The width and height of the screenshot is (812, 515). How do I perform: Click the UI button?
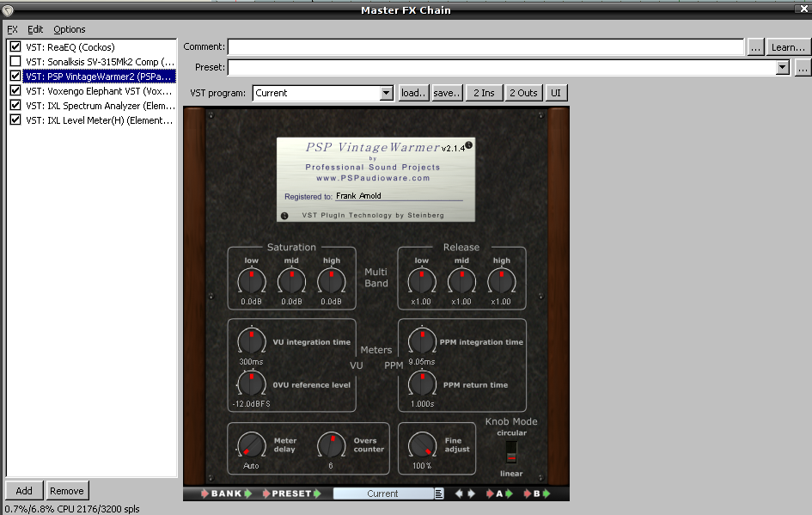[556, 93]
